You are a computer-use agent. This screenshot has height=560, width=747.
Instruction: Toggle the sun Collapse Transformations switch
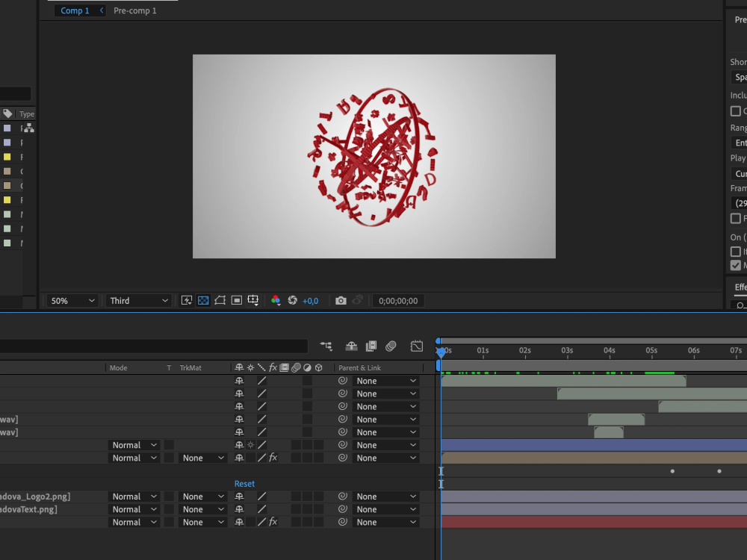tap(250, 445)
